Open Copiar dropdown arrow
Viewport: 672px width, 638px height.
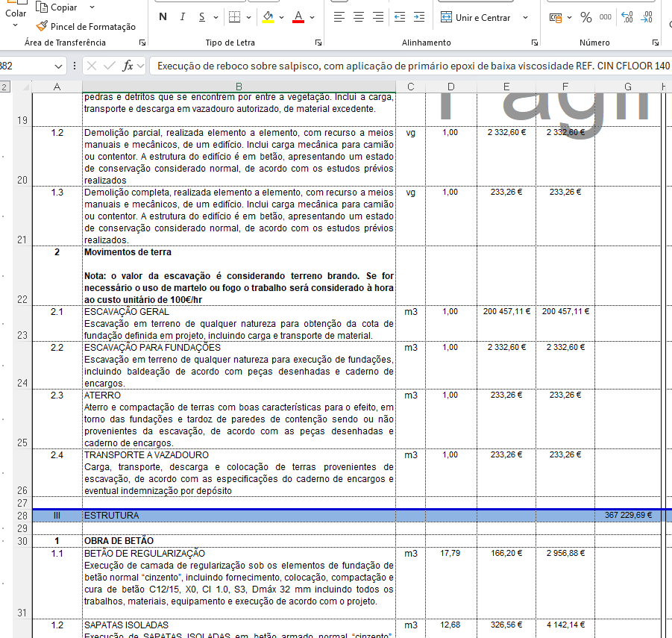[92, 7]
